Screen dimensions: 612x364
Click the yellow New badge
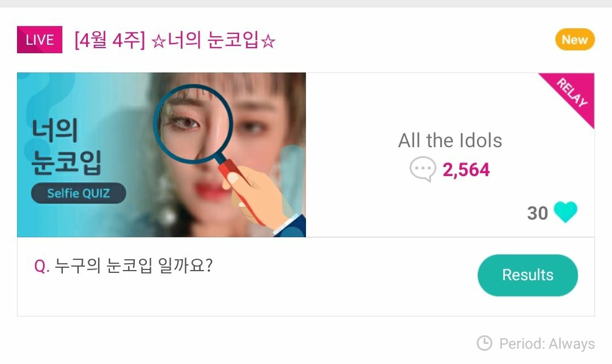[x=575, y=40]
